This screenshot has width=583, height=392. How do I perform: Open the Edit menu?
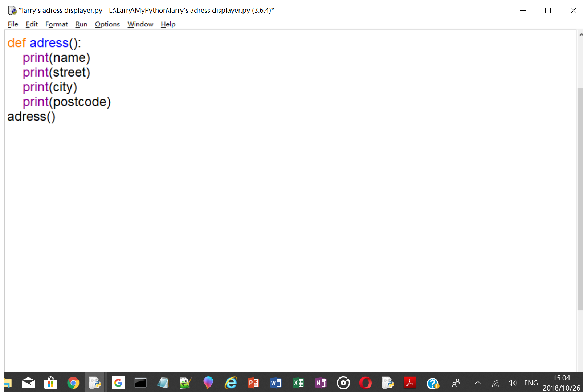click(x=32, y=24)
